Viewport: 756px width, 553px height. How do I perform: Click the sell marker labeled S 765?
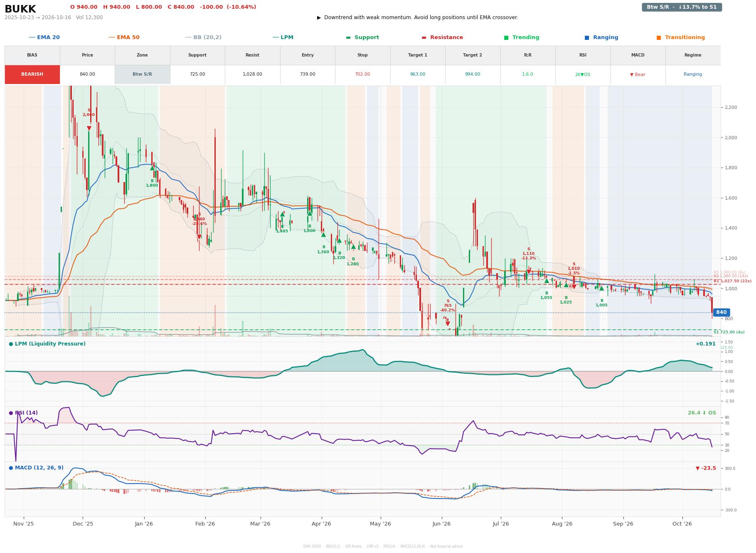(448, 323)
